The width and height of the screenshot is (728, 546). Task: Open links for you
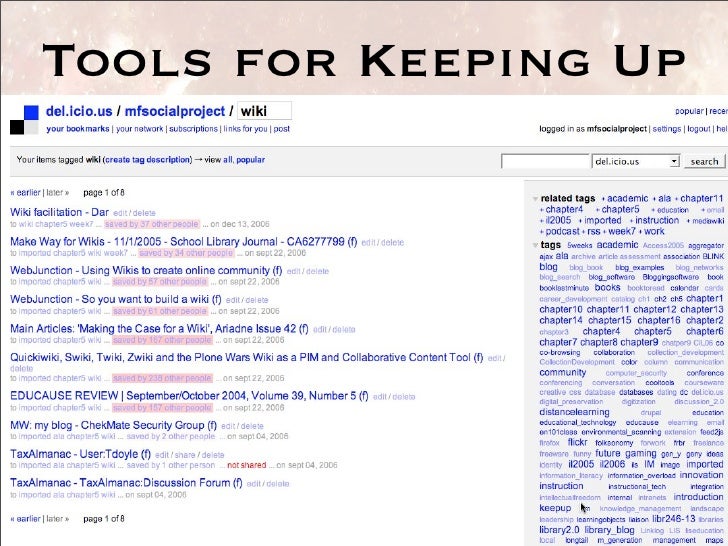tap(246, 129)
